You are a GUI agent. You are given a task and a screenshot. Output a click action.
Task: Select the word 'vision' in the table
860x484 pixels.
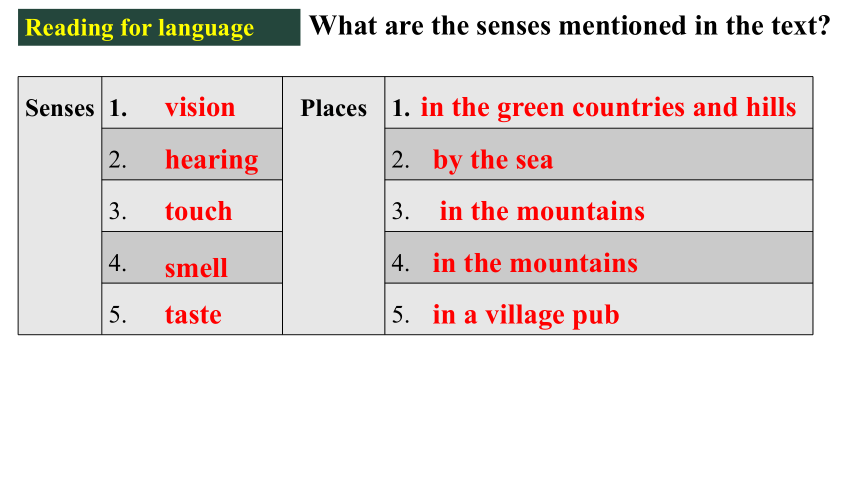(200, 107)
